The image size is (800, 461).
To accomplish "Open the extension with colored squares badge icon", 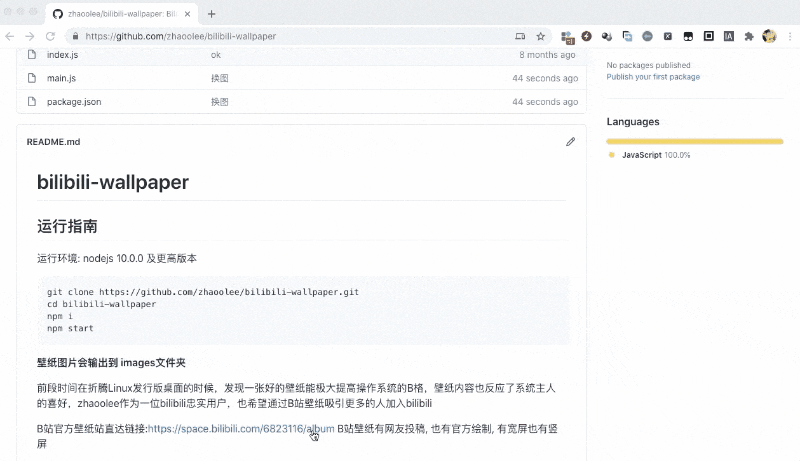I will coord(567,37).
